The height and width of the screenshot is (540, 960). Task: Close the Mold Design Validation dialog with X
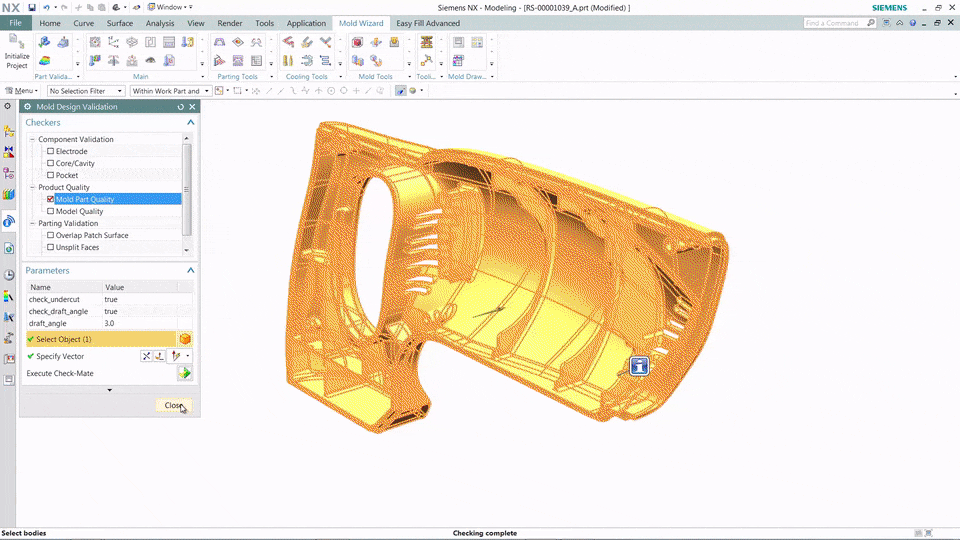192,107
